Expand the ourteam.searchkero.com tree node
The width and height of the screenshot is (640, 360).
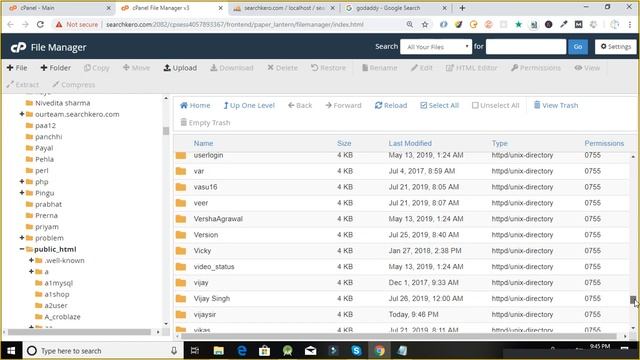[22, 114]
